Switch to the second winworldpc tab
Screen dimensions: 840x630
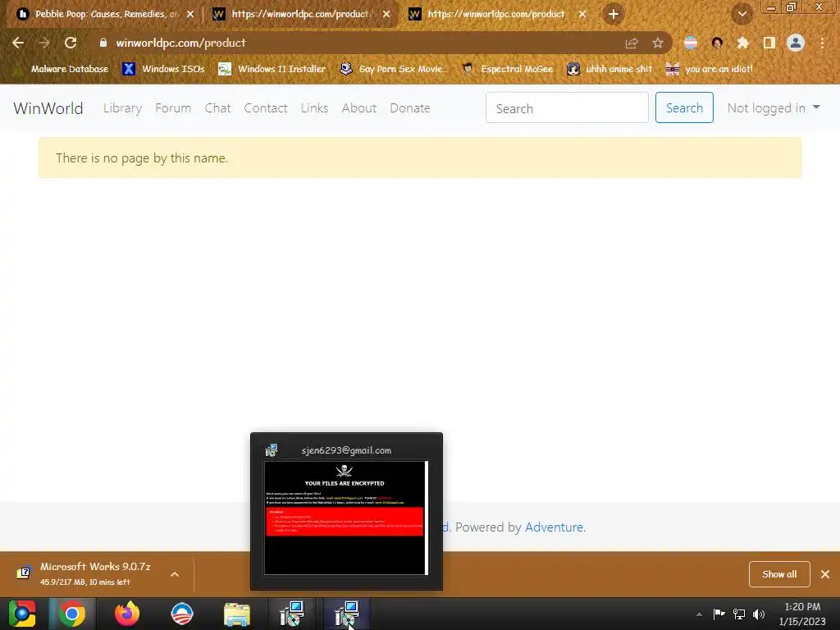pyautogui.click(x=301, y=15)
